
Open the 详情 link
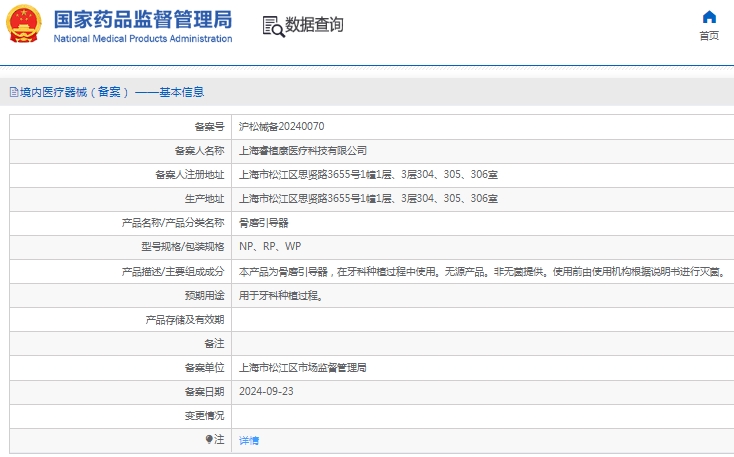(x=249, y=440)
